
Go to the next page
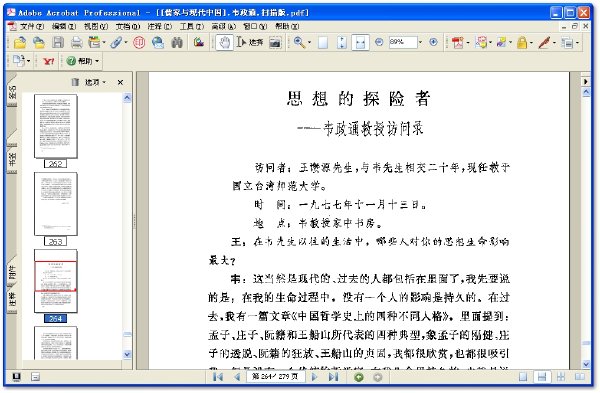(315, 377)
